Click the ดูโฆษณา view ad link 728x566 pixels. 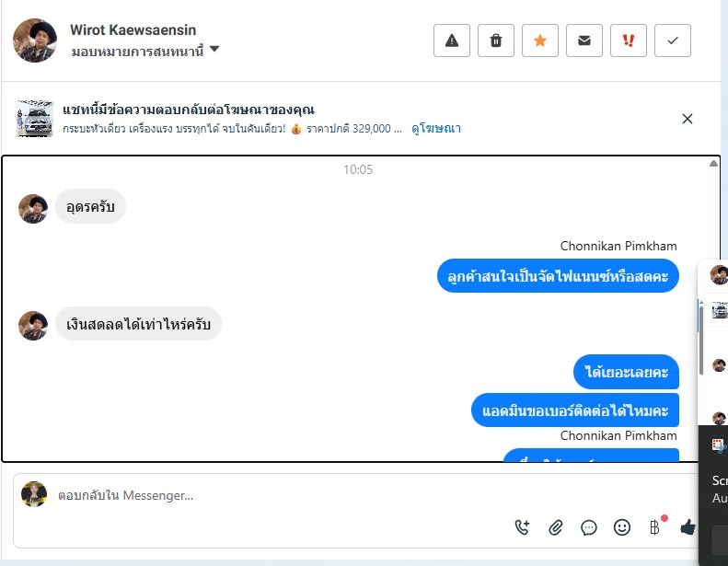coord(436,129)
